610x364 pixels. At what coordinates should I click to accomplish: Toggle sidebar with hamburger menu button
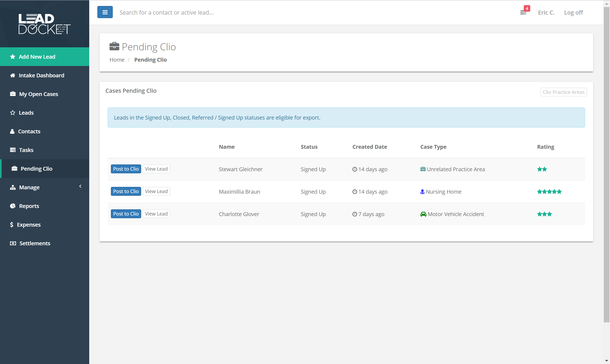tap(105, 12)
